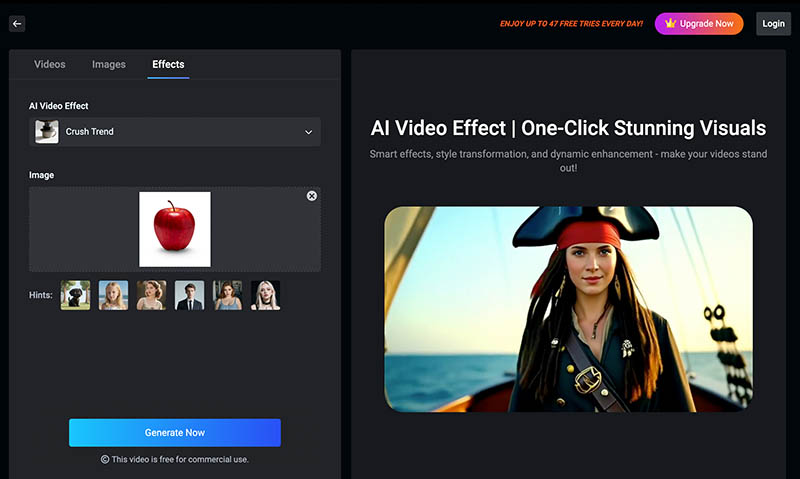This screenshot has height=479, width=800.
Task: Select the Effects tab
Action: [x=168, y=64]
